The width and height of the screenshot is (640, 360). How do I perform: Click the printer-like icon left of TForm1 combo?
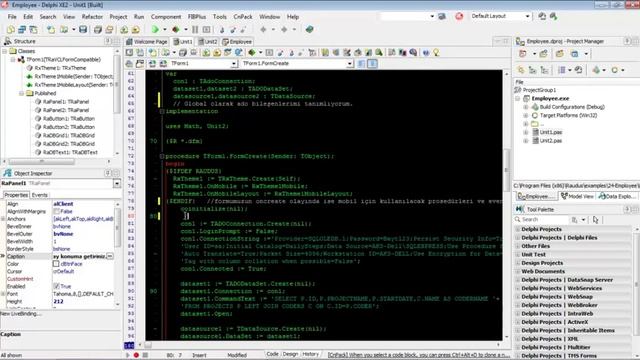[x=129, y=63]
